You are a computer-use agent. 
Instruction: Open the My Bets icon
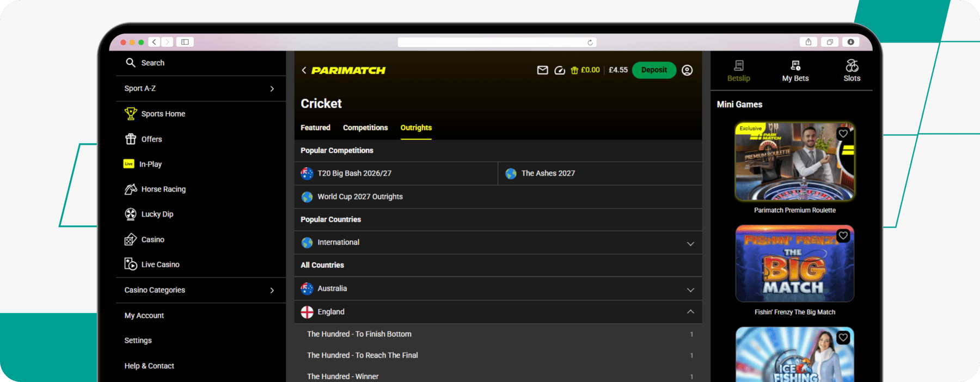click(795, 65)
